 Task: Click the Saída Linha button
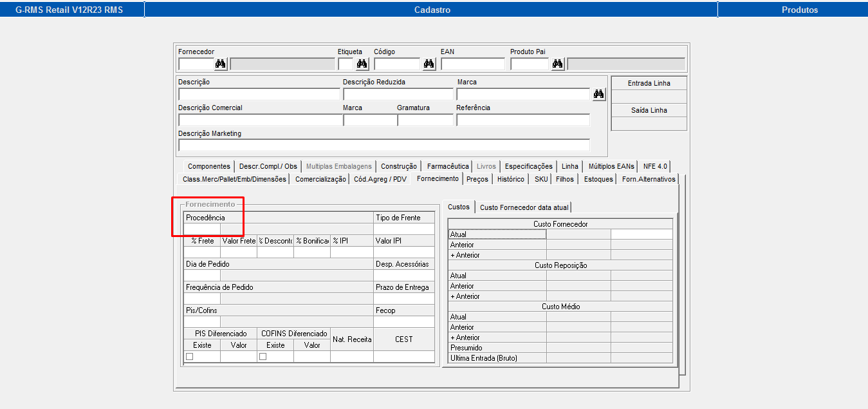pos(649,110)
